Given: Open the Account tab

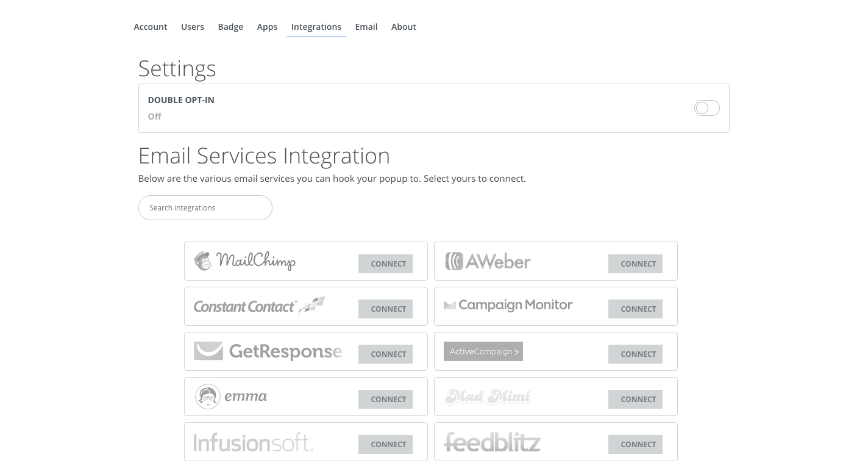Looking at the screenshot, I should coord(151,27).
